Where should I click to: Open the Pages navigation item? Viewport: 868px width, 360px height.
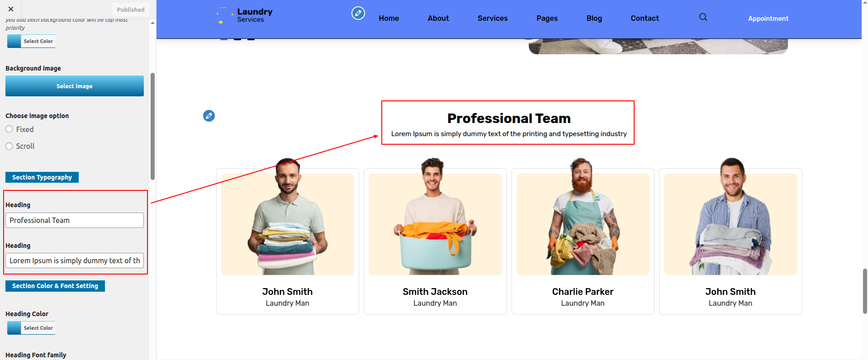[547, 19]
